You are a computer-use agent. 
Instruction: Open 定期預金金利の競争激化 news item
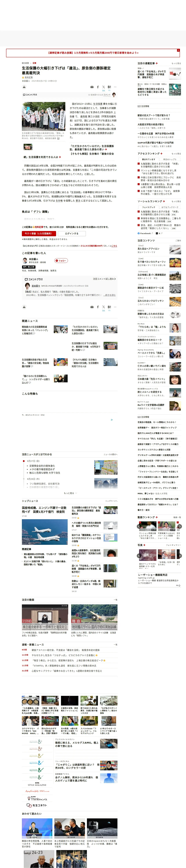point(42,466)
